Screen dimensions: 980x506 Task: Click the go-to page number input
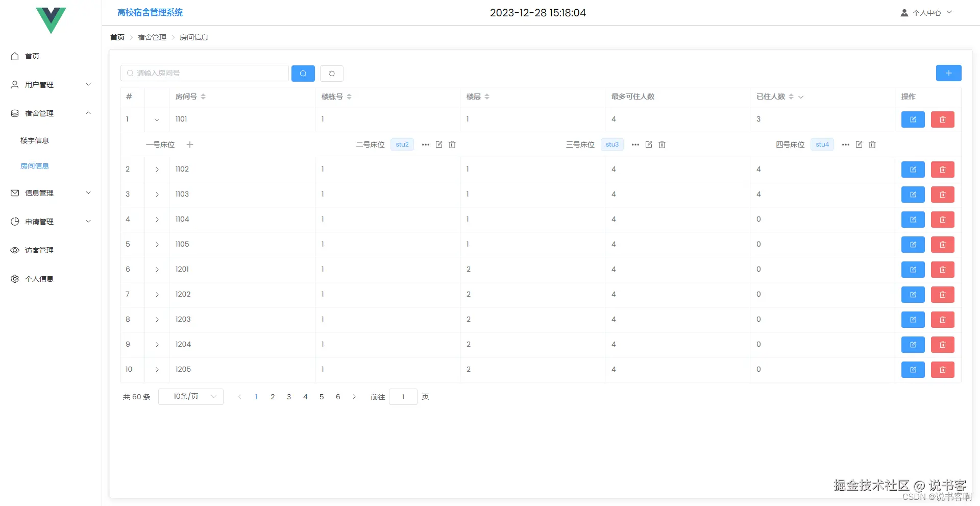(403, 397)
